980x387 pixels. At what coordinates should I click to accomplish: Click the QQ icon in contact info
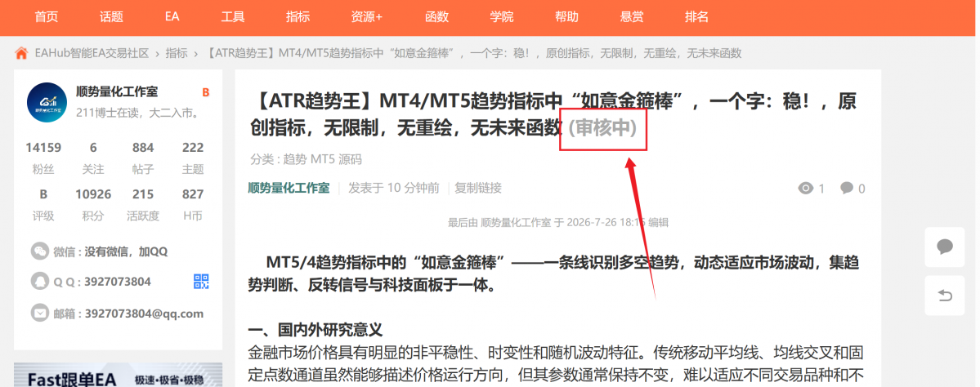point(40,282)
